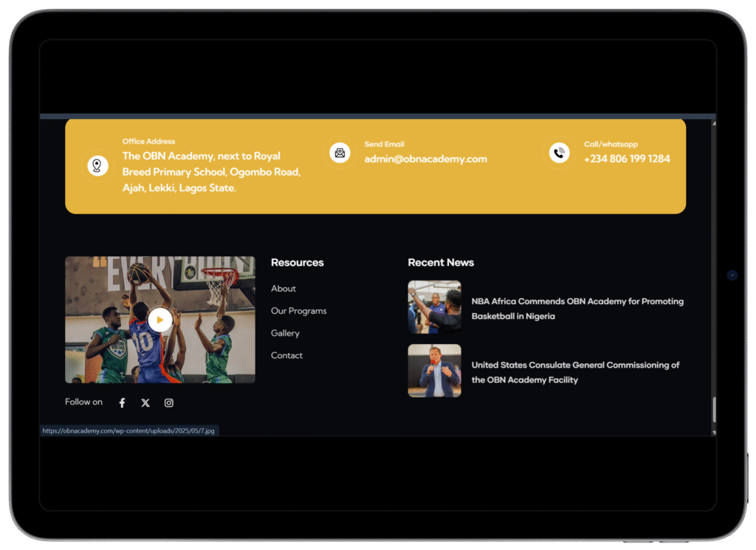Viewport: 756px width, 550px height.
Task: Open the NBA Africa news thumbnail image
Action: (434, 307)
